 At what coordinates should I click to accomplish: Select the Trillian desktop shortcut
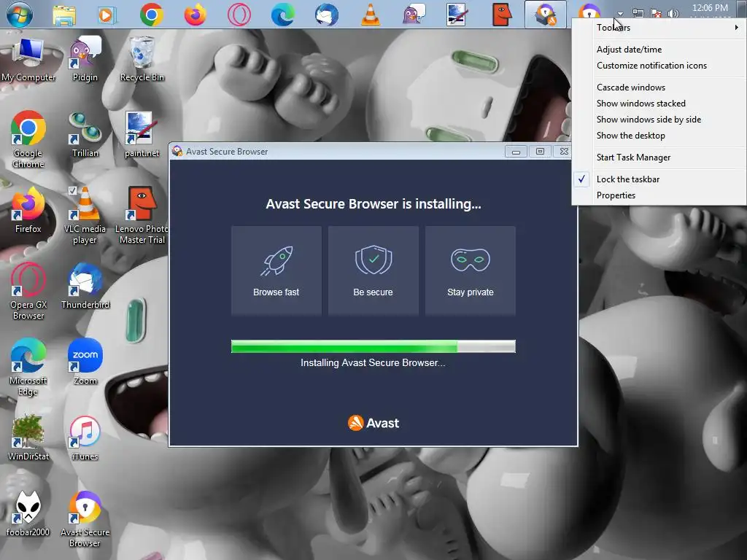click(x=85, y=135)
